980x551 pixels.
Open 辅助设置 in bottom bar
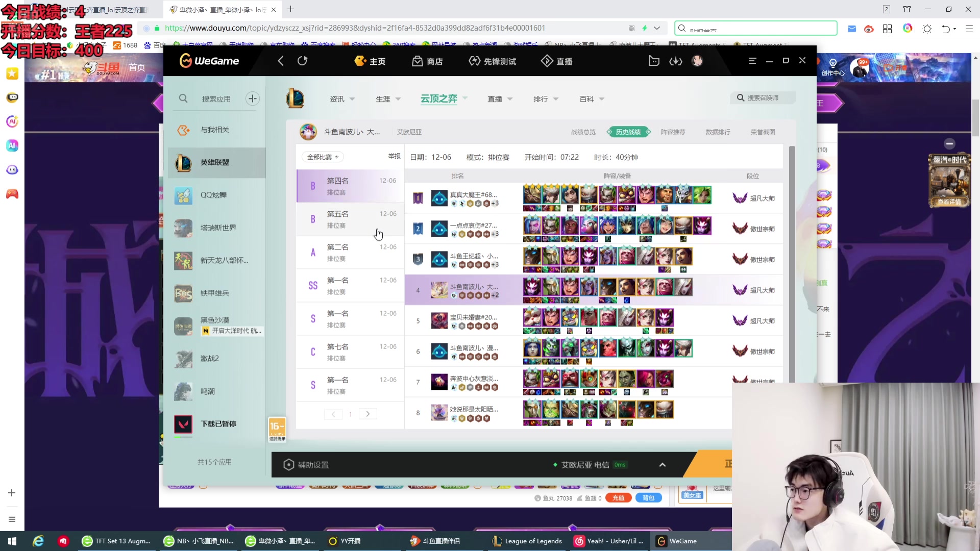306,465
